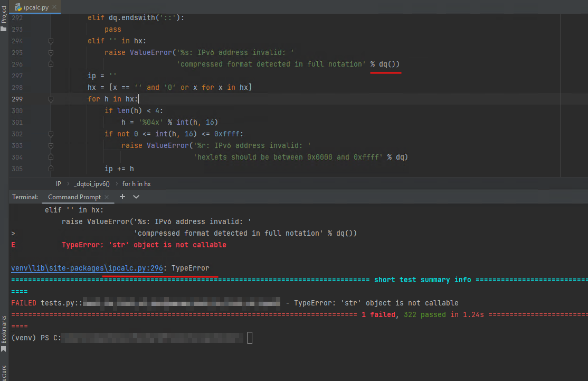Click line number 296 in the gutter
588x381 pixels.
click(17, 64)
